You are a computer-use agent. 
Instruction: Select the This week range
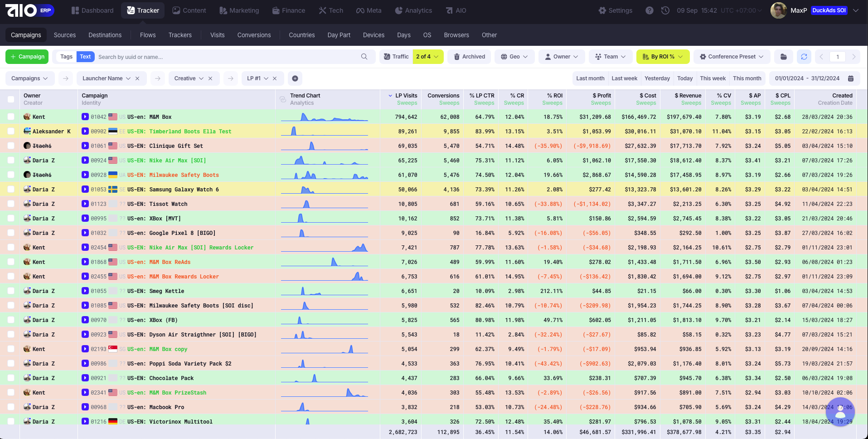[x=713, y=78]
